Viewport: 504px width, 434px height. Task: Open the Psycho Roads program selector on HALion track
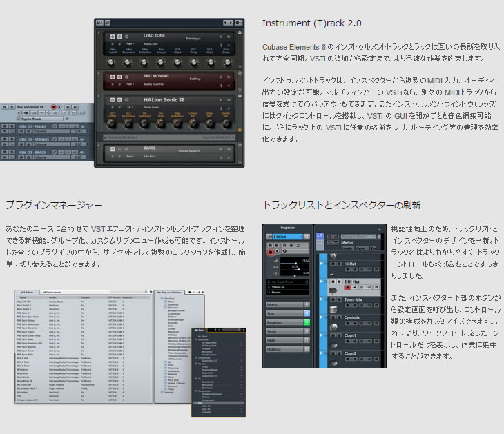40,119
